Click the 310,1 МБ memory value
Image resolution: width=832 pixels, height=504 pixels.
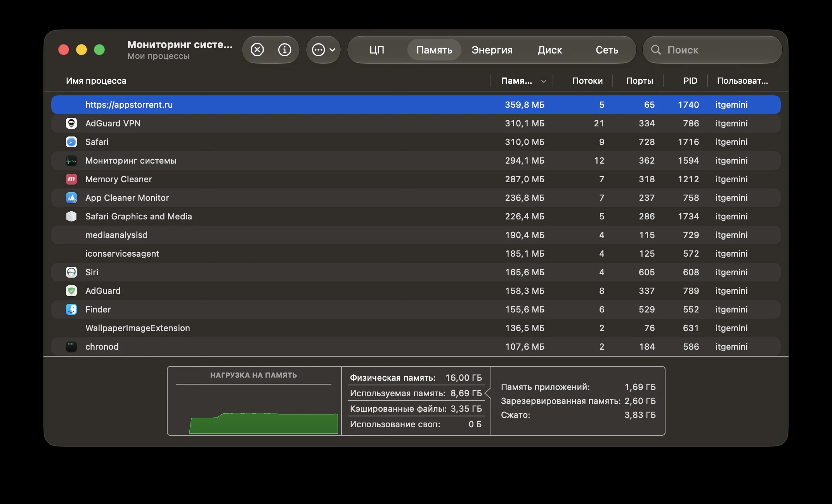525,123
